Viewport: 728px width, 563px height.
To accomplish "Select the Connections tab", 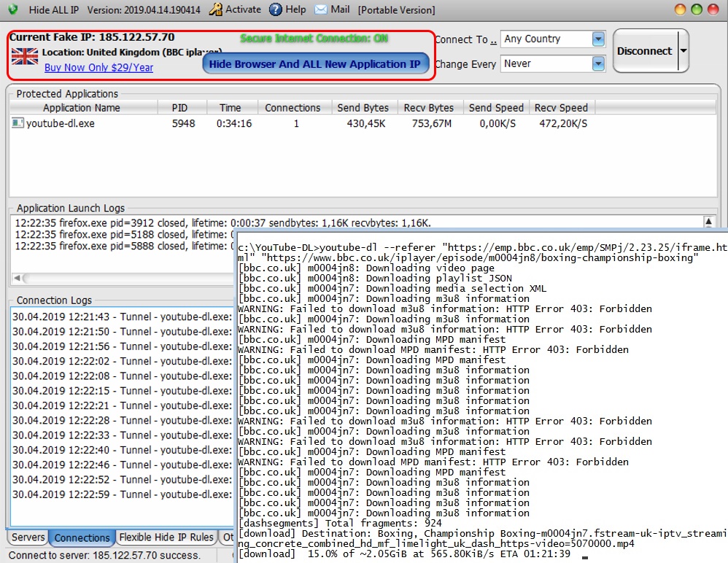I will pyautogui.click(x=82, y=538).
